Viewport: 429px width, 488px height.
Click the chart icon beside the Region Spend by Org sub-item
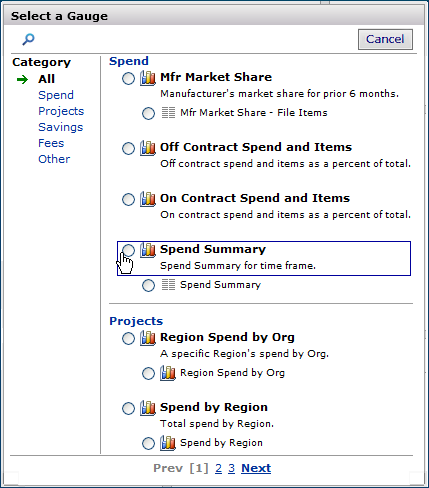point(168,373)
